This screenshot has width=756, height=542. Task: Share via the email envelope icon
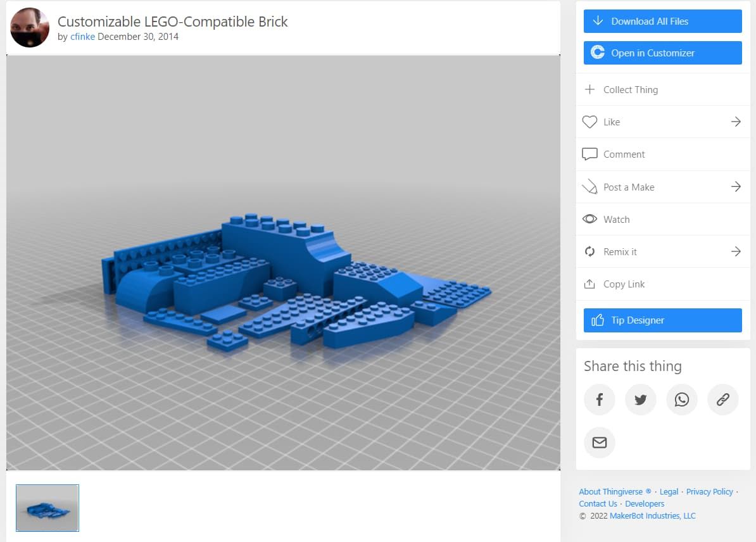599,443
